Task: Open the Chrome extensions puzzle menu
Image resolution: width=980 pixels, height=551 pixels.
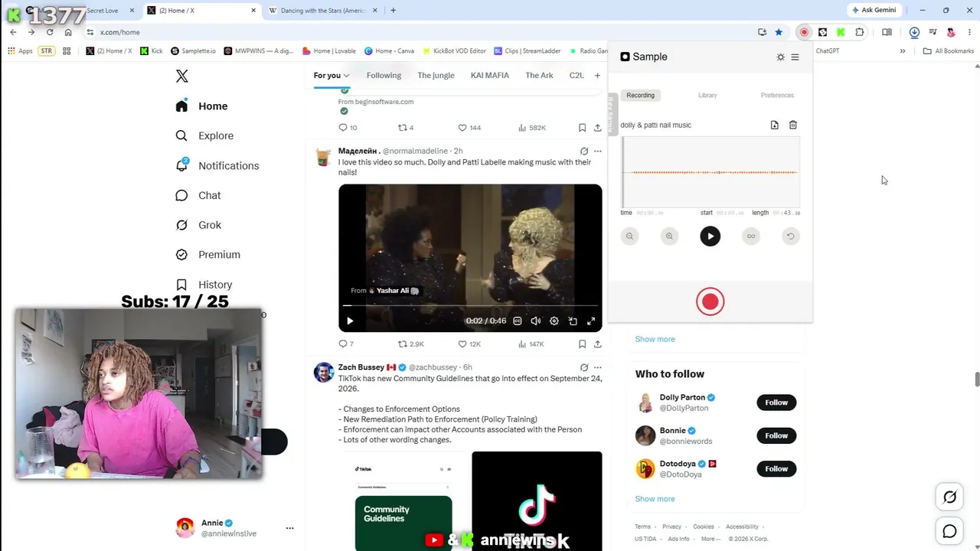Action: (860, 32)
